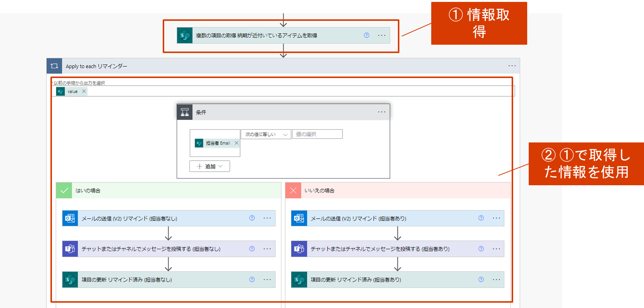Screen dimensions: 644x308
Task: Open help for 複数の項目の取得 action
Action: tap(366, 35)
